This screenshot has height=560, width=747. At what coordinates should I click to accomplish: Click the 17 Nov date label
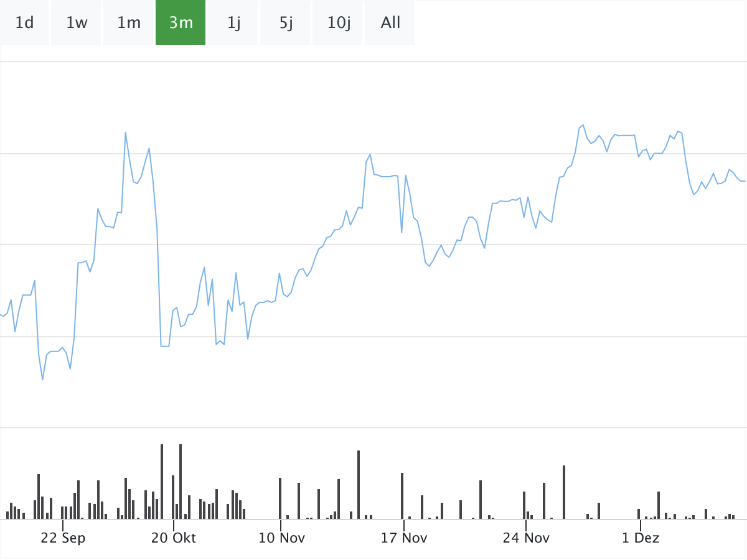point(404,538)
